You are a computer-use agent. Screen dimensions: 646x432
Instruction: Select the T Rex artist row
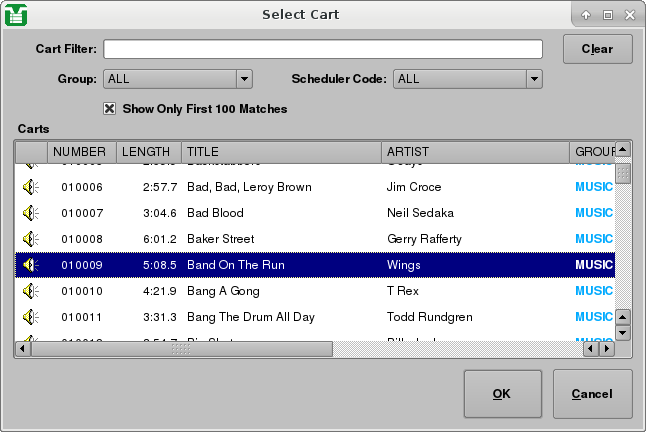point(403,291)
